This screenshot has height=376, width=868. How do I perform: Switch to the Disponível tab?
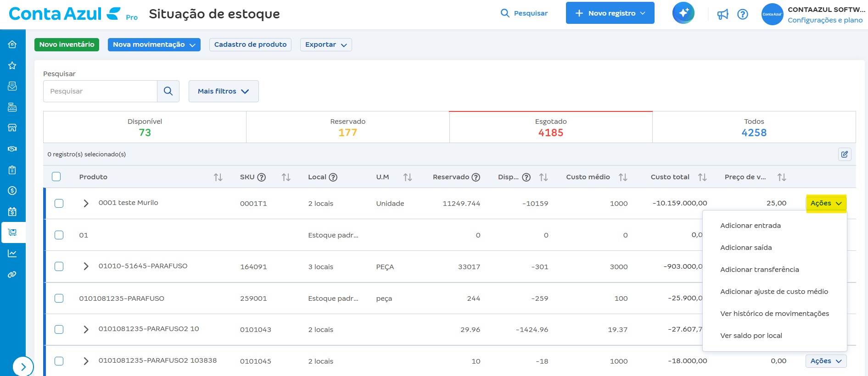[145, 127]
